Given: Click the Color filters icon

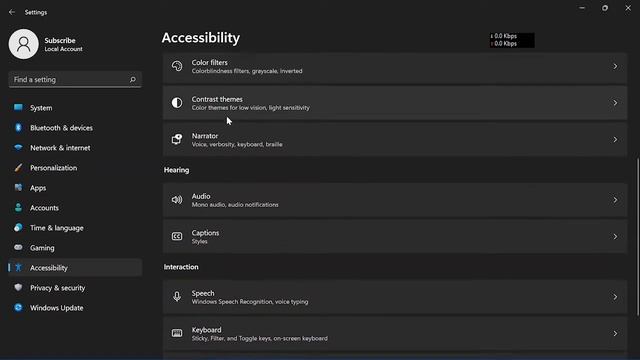Looking at the screenshot, I should (x=177, y=66).
